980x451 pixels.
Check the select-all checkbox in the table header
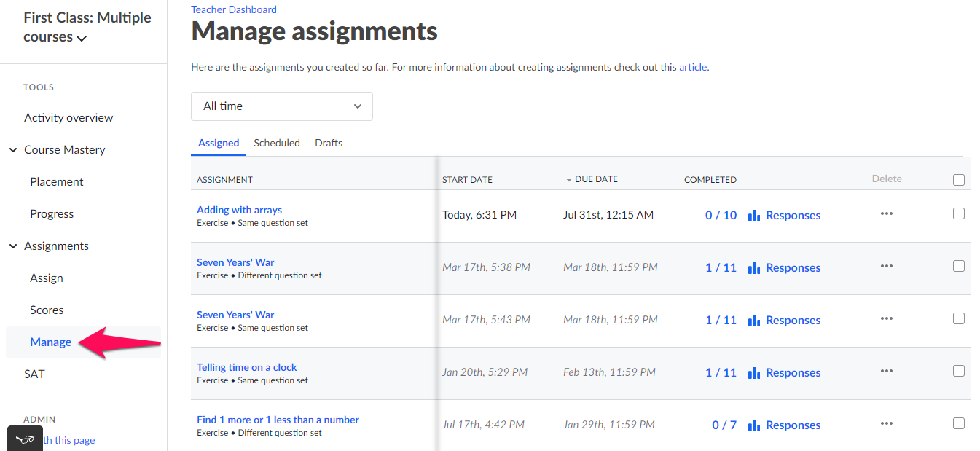click(959, 179)
